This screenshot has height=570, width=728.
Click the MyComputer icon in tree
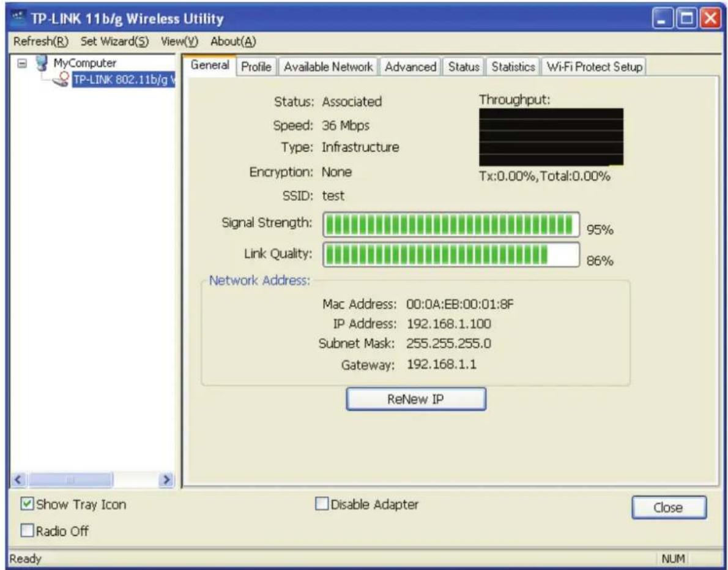tap(42, 62)
